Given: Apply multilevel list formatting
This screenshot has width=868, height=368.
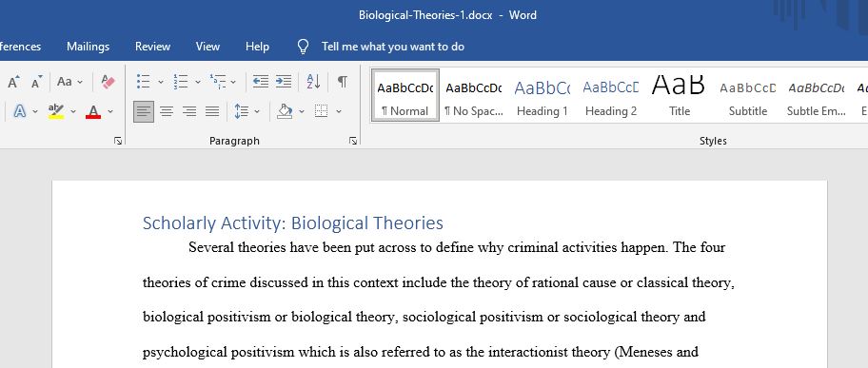Looking at the screenshot, I should 218,82.
